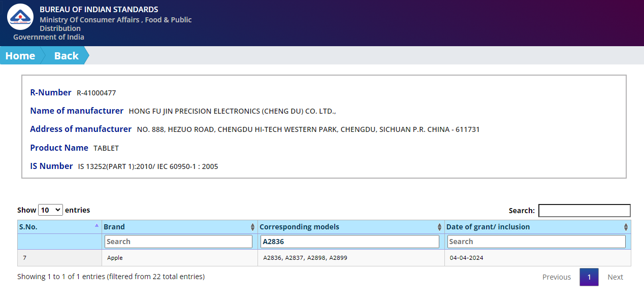Viewport: 644px width, 306px height.
Task: Click the Previous pagination link
Action: [x=556, y=277]
